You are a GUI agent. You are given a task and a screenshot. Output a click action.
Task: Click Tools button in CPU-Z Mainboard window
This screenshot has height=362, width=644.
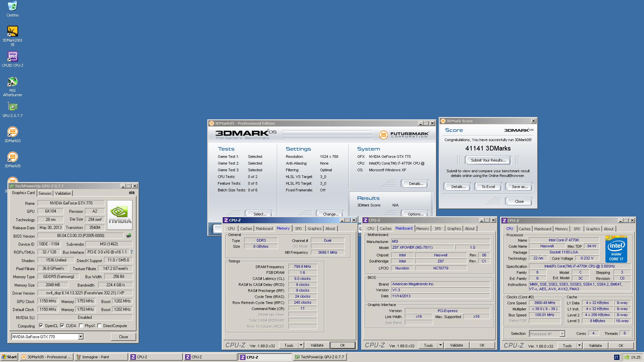coord(428,345)
